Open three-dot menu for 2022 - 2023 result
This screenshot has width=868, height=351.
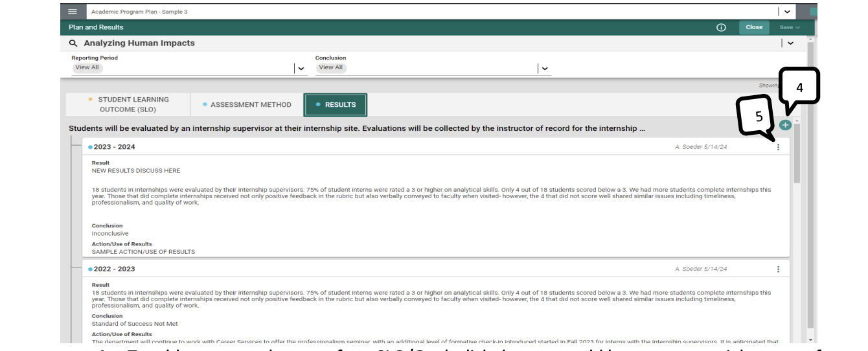coord(778,269)
